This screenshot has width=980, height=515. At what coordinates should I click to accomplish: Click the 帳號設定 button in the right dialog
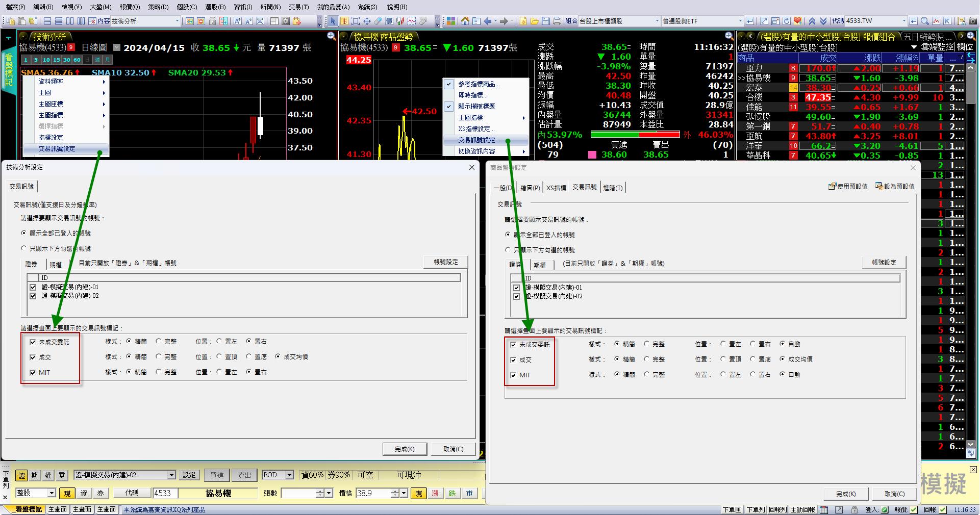(884, 263)
